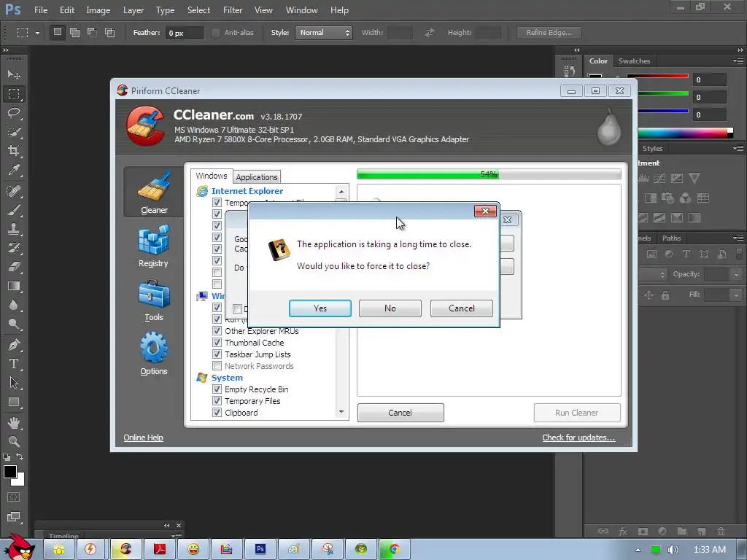
Task: Click the Photoshop taskbar icon
Action: tap(260, 550)
